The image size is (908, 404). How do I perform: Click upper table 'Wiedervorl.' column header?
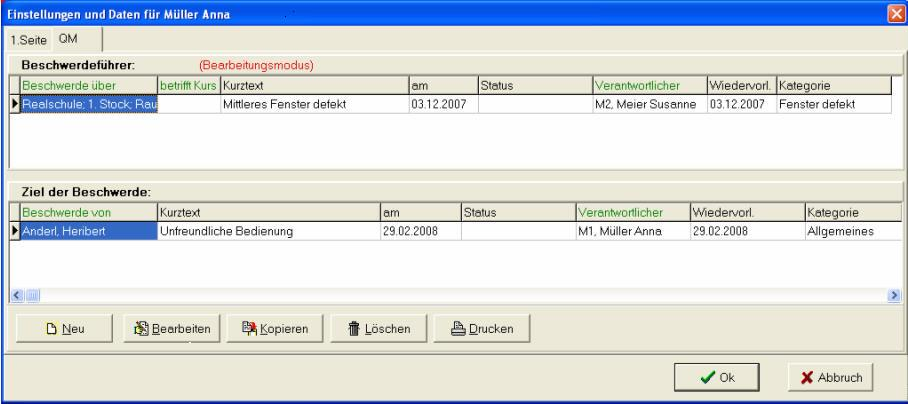(742, 86)
